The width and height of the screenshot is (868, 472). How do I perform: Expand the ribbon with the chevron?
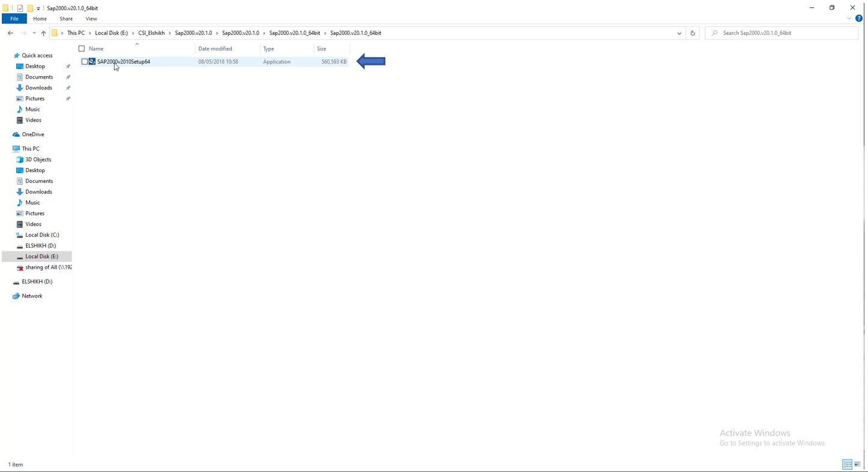click(849, 19)
